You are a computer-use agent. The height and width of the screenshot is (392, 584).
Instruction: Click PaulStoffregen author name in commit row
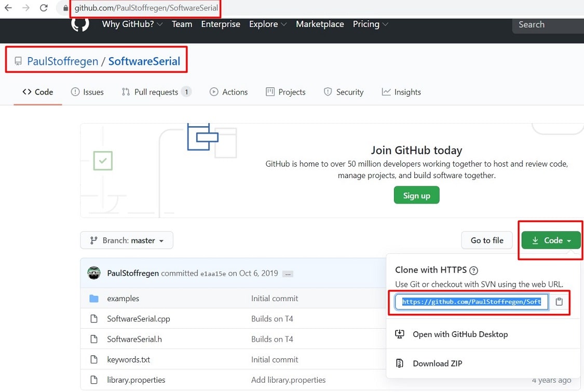(x=133, y=273)
